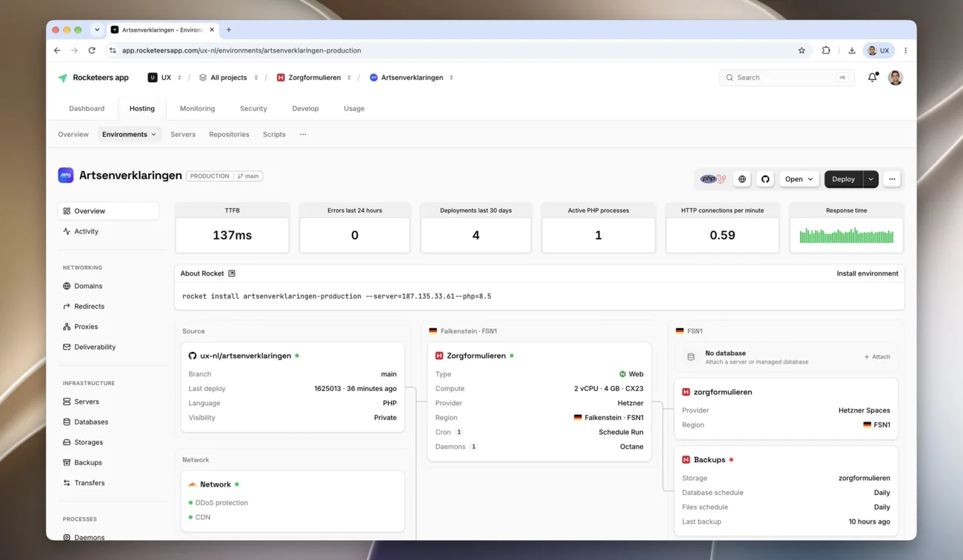Open the ux-nl/artsenverklaringen repository link
Screen dimensions: 963x560
coord(245,356)
